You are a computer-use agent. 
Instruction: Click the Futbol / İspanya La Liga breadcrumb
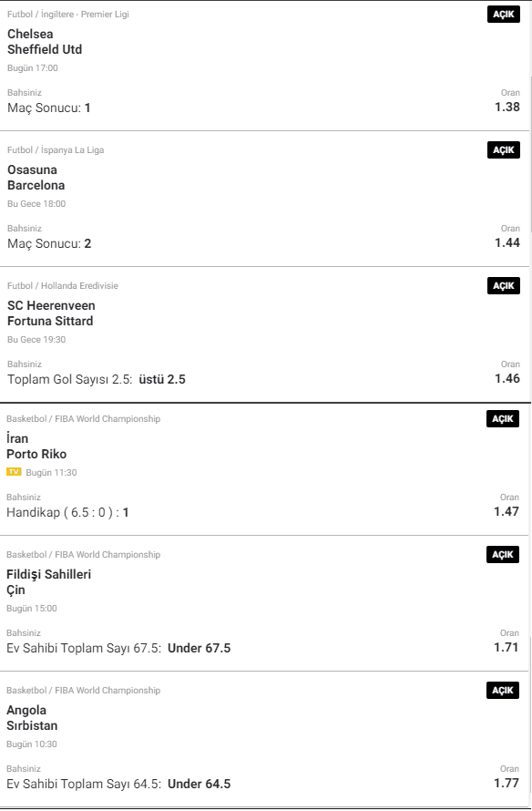pos(56,150)
